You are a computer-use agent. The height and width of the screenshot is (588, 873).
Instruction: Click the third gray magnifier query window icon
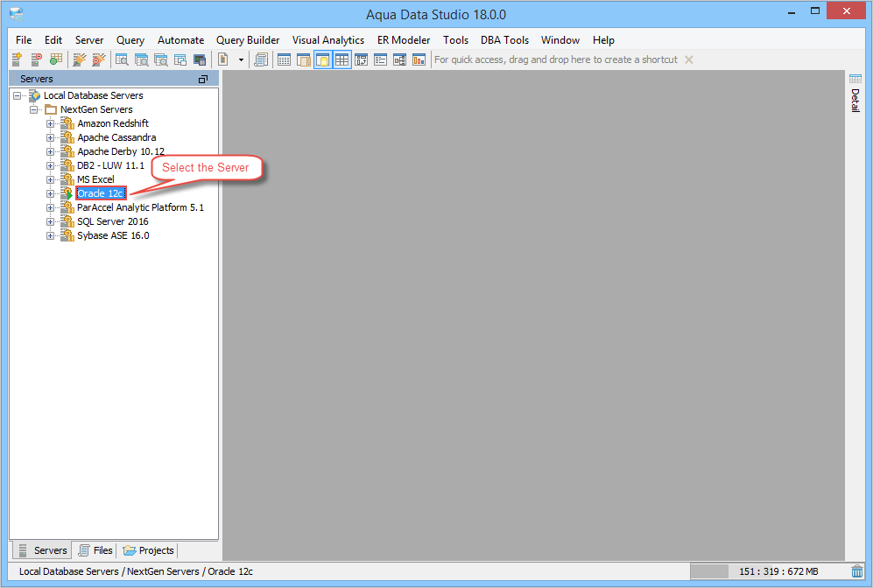(161, 59)
